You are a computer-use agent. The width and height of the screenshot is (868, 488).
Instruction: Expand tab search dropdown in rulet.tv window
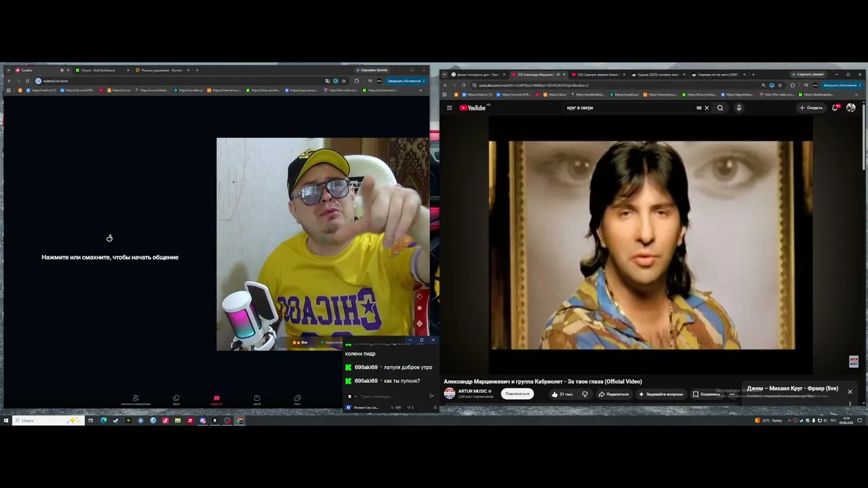point(9,70)
